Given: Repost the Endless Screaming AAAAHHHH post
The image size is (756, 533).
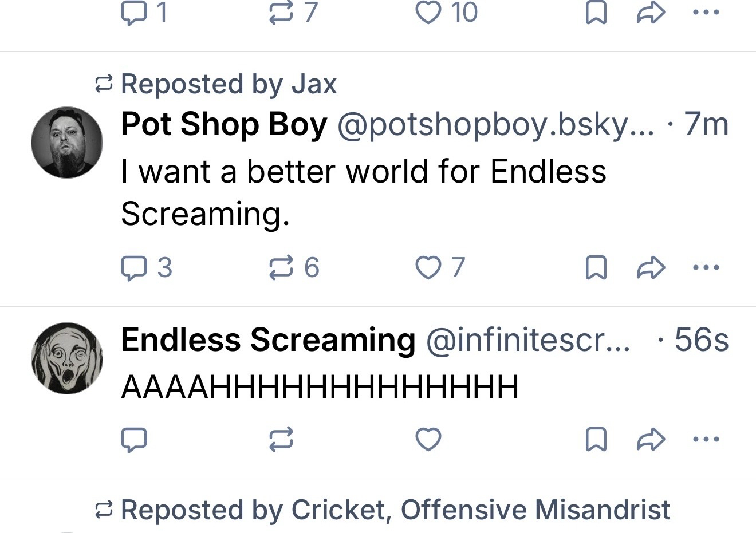Looking at the screenshot, I should pyautogui.click(x=281, y=439).
